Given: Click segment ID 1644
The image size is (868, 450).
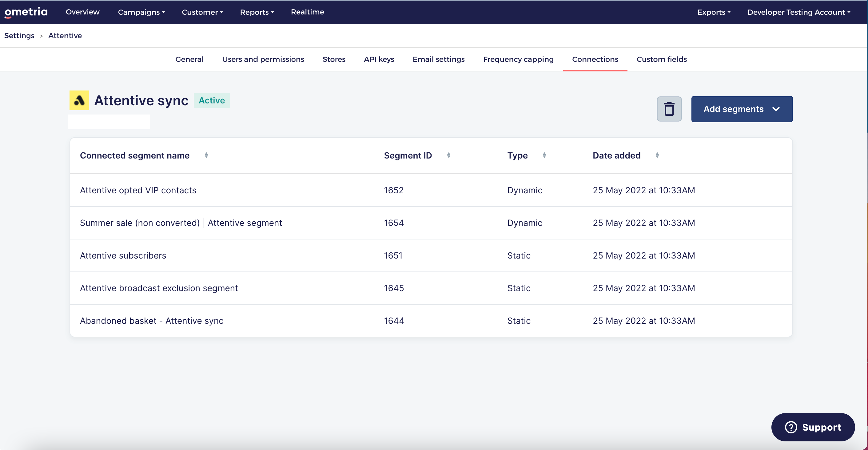Looking at the screenshot, I should (394, 320).
